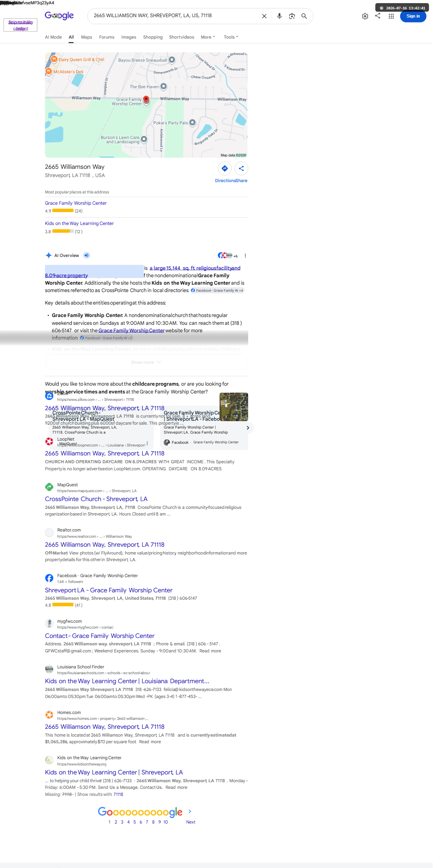The height and width of the screenshot is (868, 438).
Task: Expand AI Overview with Show more
Action: pos(146,362)
